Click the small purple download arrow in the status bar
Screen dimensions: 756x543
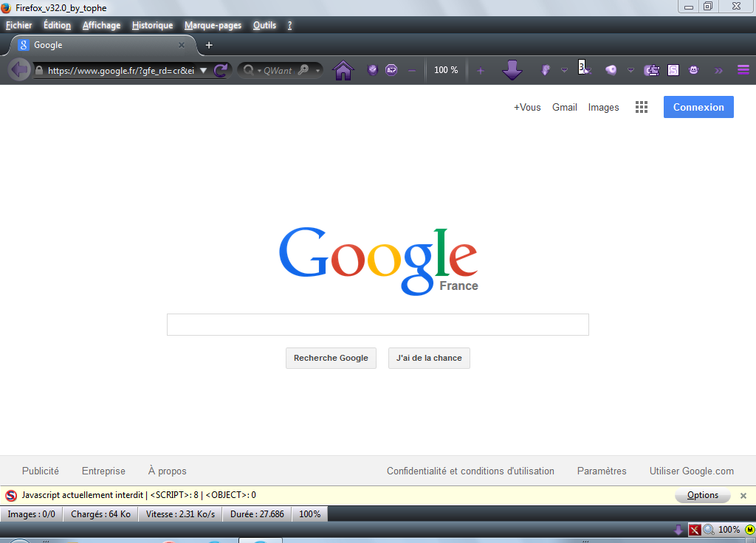pyautogui.click(x=678, y=530)
